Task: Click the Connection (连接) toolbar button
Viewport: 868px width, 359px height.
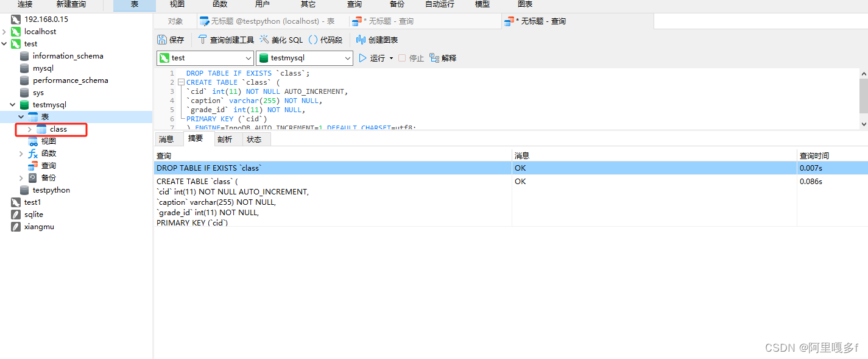Action: [x=25, y=4]
